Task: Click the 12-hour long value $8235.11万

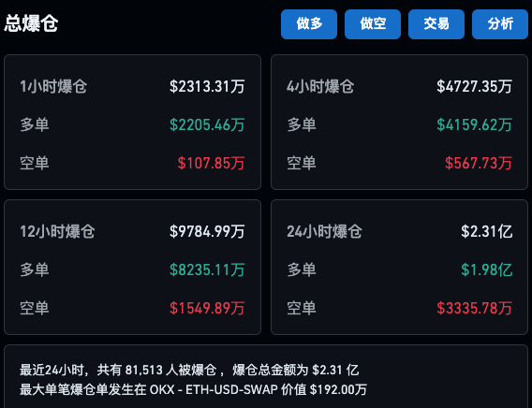Action: [x=207, y=270]
